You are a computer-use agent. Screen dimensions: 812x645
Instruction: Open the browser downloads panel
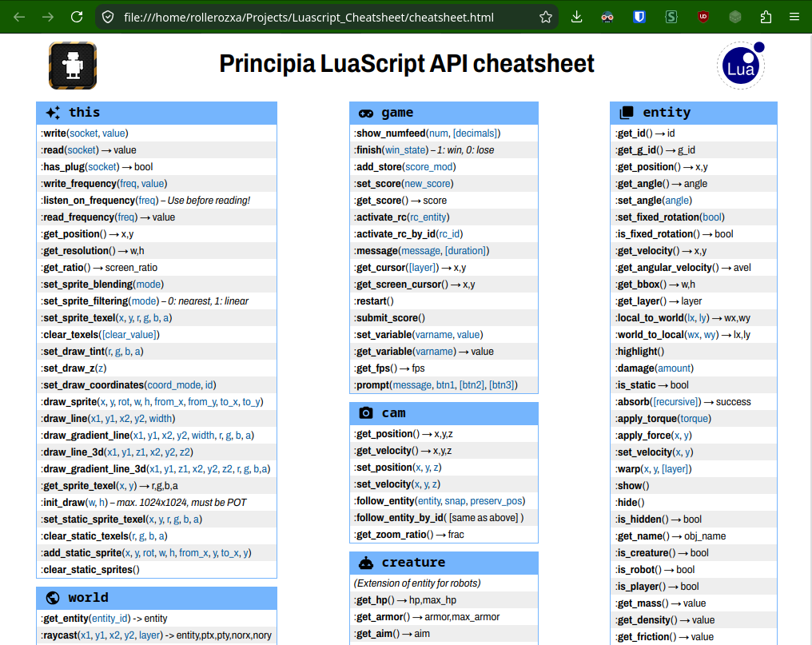pyautogui.click(x=576, y=17)
